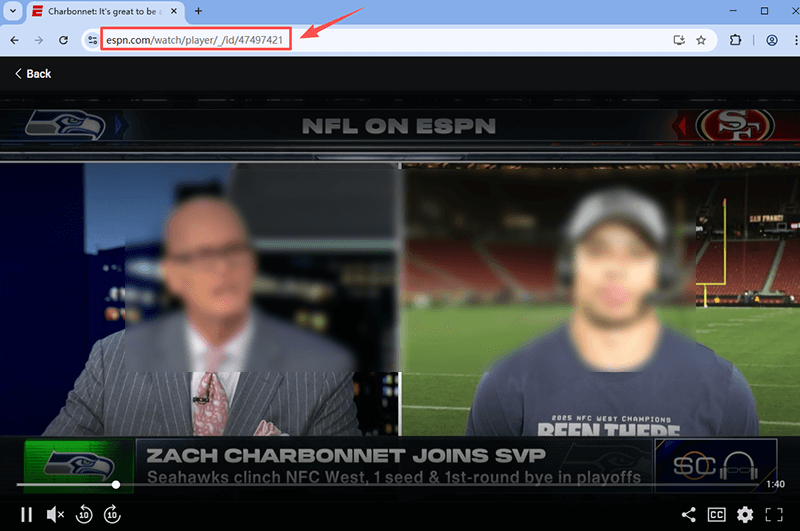
Task: Click the video time 1:40 label
Action: coord(775,484)
